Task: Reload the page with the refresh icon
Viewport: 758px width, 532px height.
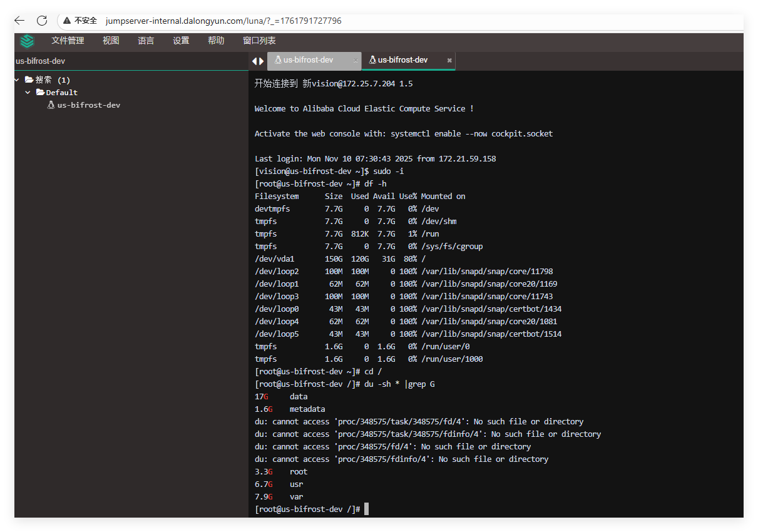Action: click(42, 21)
